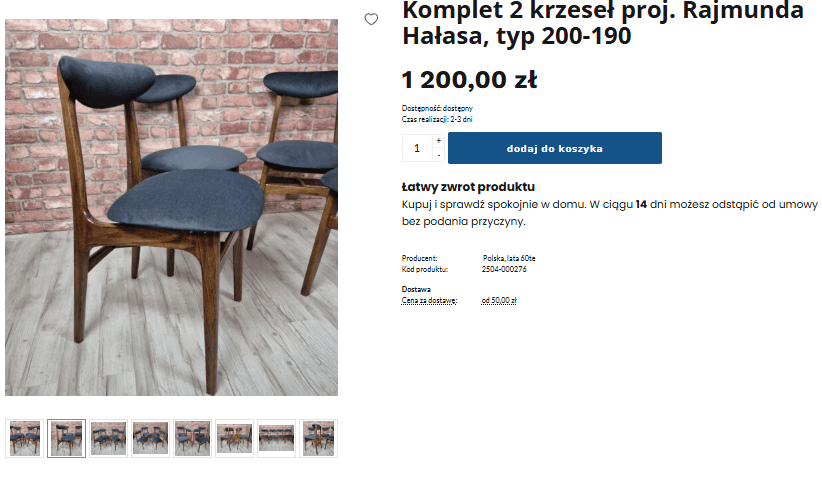Add product to wishlist with heart icon
This screenshot has width=822, height=480.
coord(371,19)
